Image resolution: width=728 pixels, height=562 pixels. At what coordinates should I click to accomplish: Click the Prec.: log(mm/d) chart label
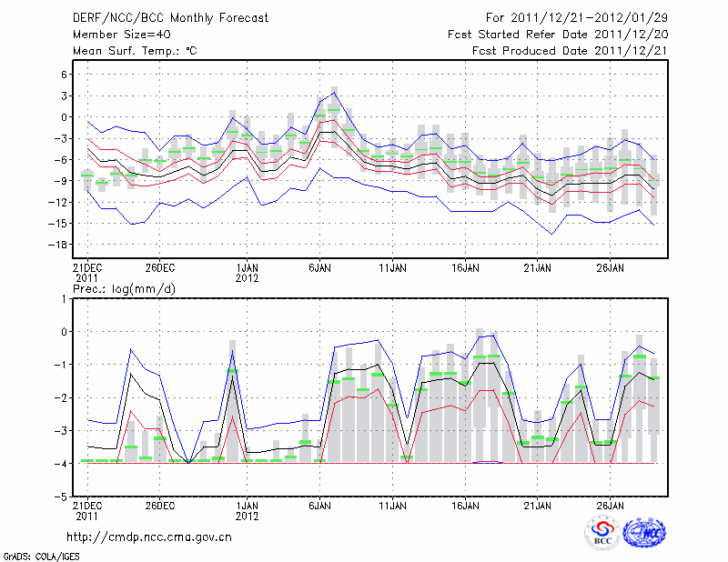tap(124, 288)
